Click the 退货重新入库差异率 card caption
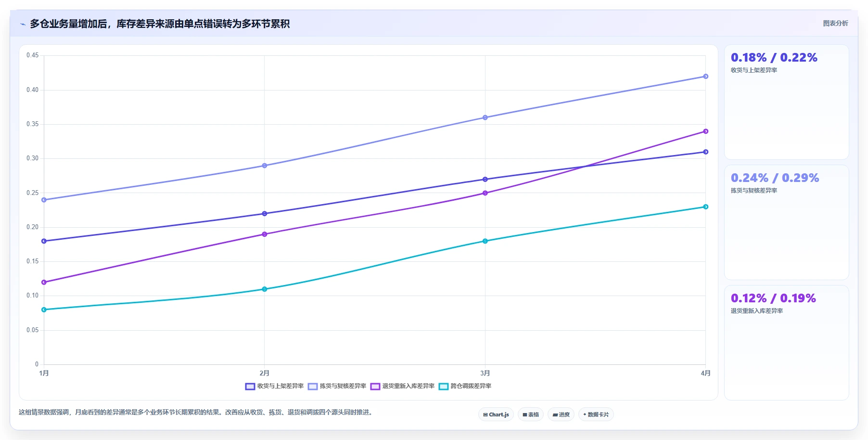 click(x=757, y=311)
